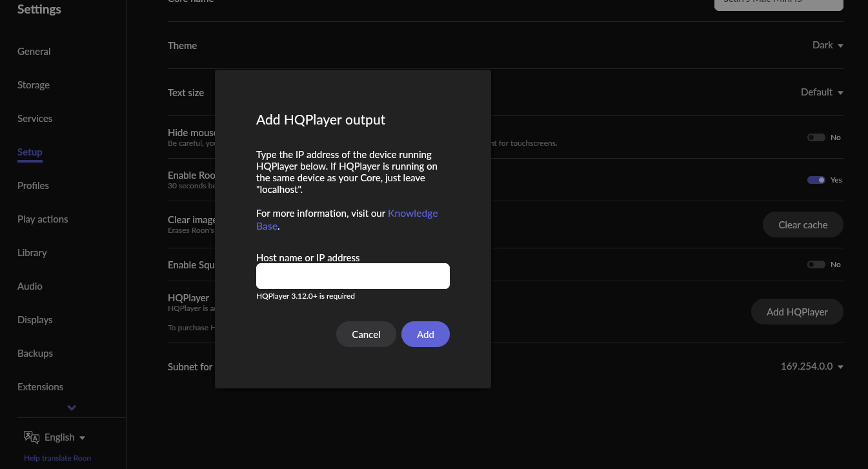This screenshot has width=868, height=469.
Task: Click the Add HQPlayer output title
Action: coord(321,119)
